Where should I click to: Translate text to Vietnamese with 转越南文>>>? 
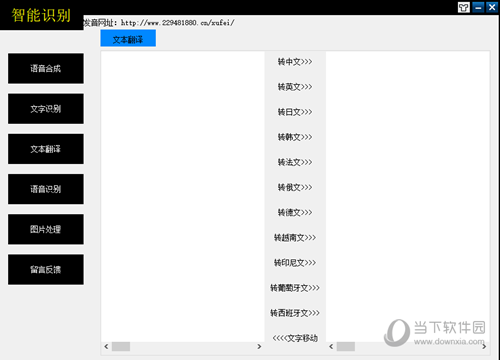[295, 238]
